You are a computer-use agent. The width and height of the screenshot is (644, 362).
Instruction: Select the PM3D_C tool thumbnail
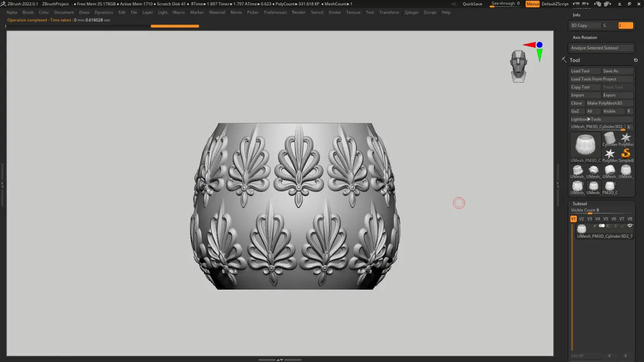(x=610, y=188)
